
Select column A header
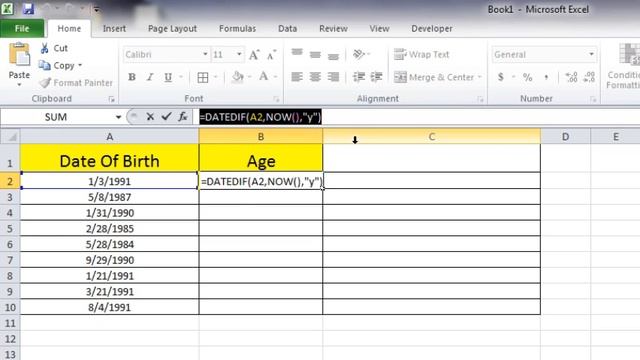click(109, 137)
